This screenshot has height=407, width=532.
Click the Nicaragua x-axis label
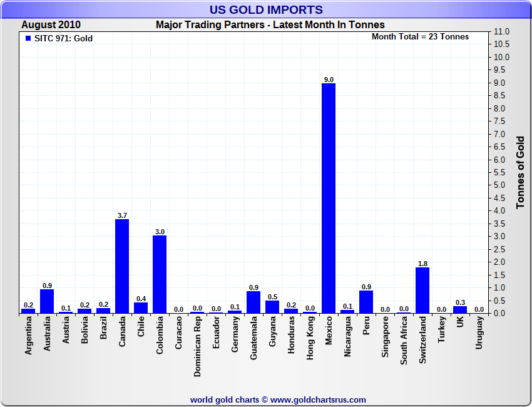point(347,336)
